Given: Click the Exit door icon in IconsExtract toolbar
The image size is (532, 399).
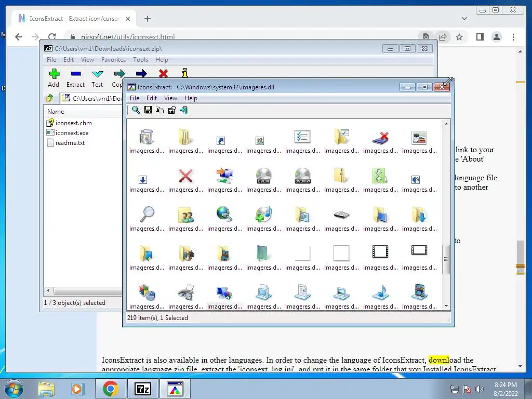Looking at the screenshot, I should (184, 110).
